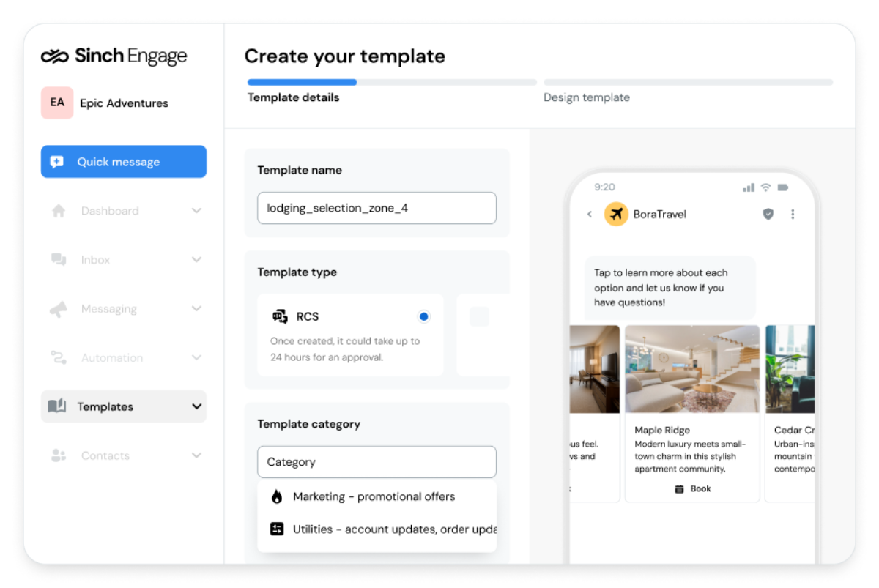The width and height of the screenshot is (879, 588).
Task: Click the Epic Adventures EA avatar
Action: (57, 103)
